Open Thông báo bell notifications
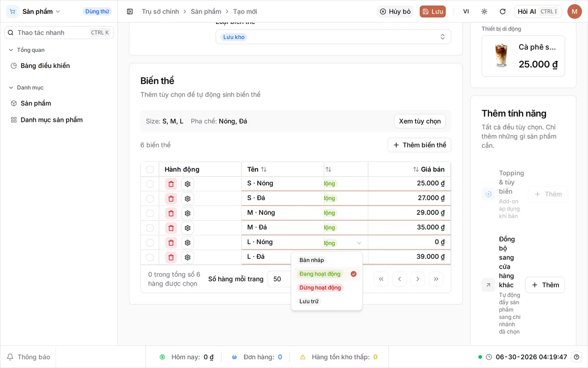The width and height of the screenshot is (588, 368). 28,357
